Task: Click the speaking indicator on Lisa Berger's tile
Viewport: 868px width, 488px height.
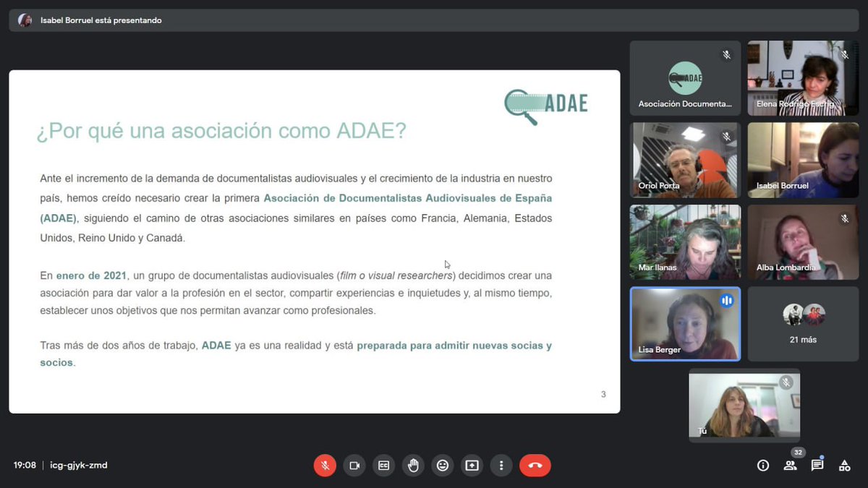Action: point(726,301)
